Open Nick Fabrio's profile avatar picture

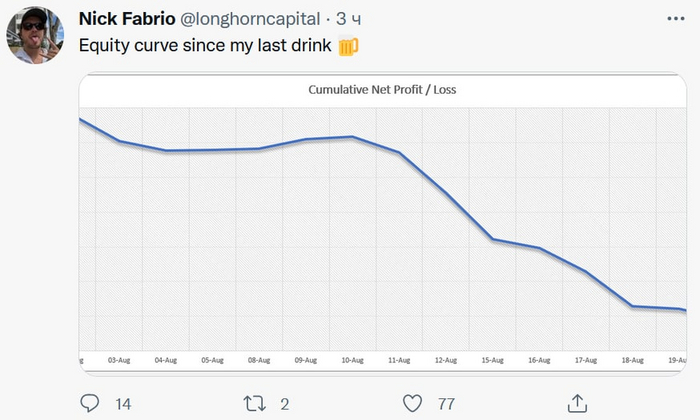(x=34, y=34)
